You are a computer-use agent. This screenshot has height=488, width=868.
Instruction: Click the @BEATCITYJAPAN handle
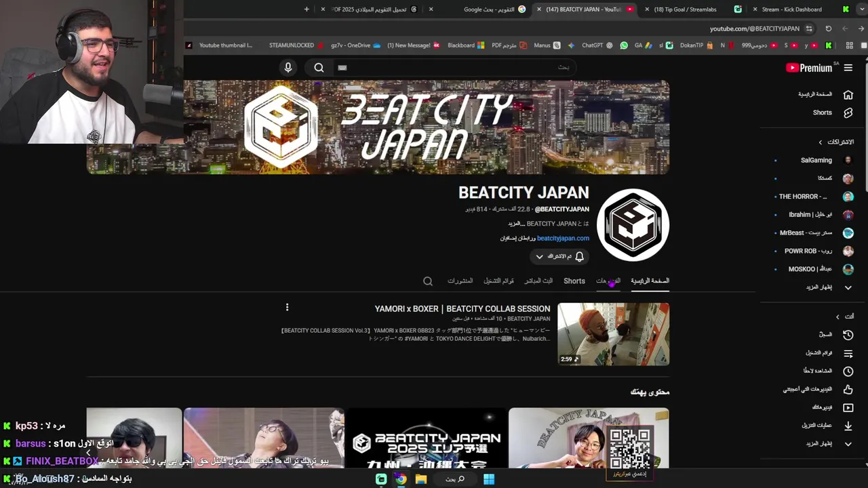(561, 209)
